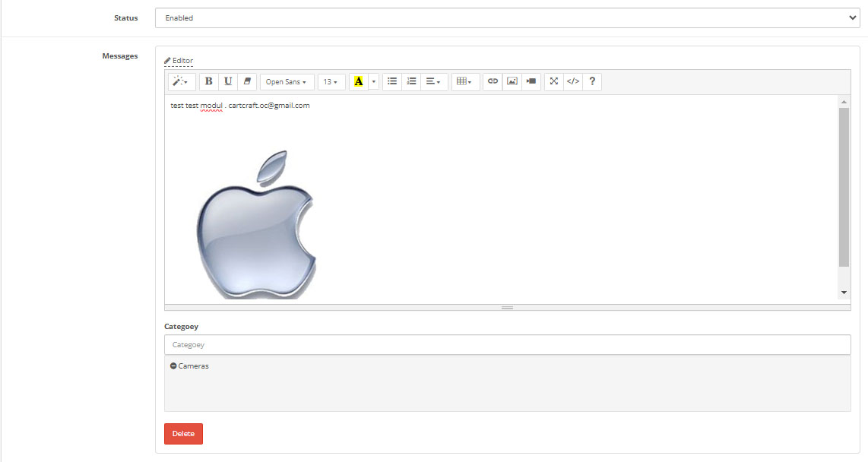Open the editor help dialog
Viewport: 868px width, 462px height.
pos(592,82)
